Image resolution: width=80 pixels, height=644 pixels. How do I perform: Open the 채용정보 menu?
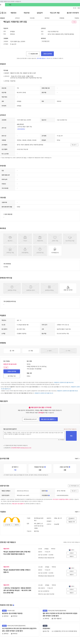[13, 13]
